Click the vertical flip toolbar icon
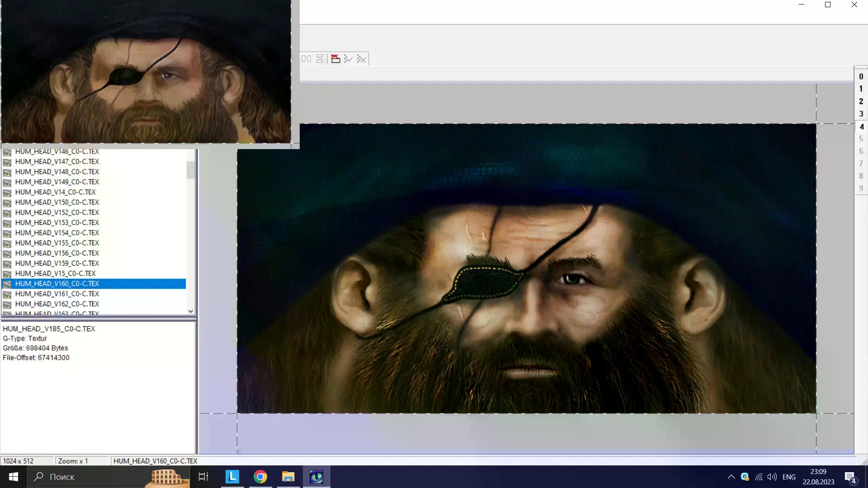This screenshot has height=488, width=868. pyautogui.click(x=320, y=59)
